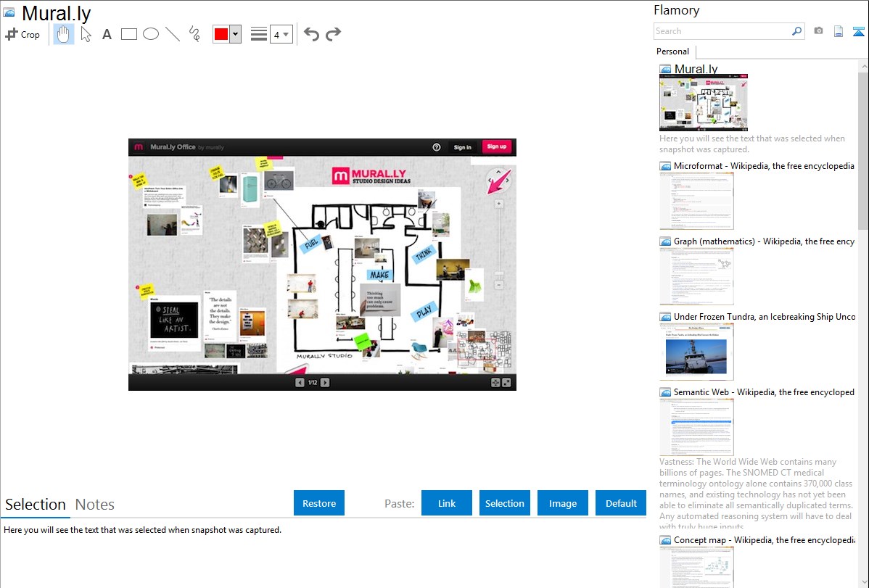The width and height of the screenshot is (869, 588).
Task: Click the icon beside the Microformat title
Action: 665,166
